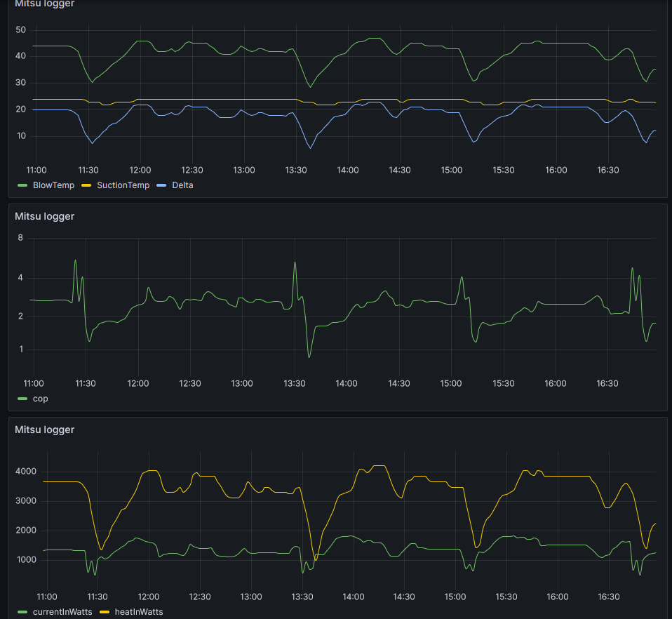Hide the Delta series via its legend label

pos(182,185)
